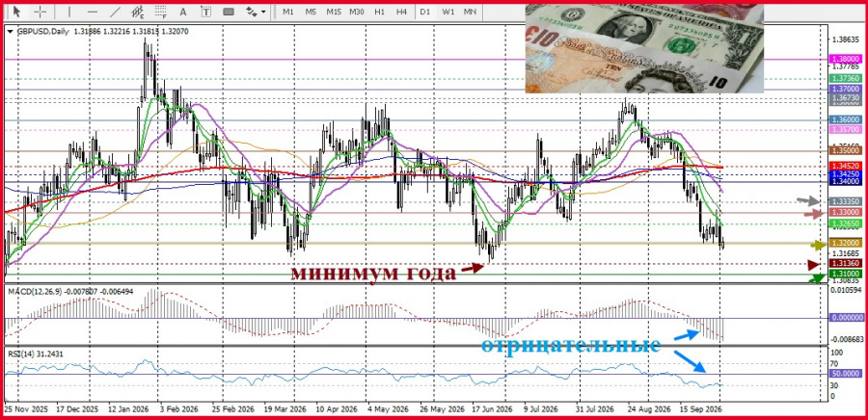Pick the text label tool

click(x=206, y=12)
